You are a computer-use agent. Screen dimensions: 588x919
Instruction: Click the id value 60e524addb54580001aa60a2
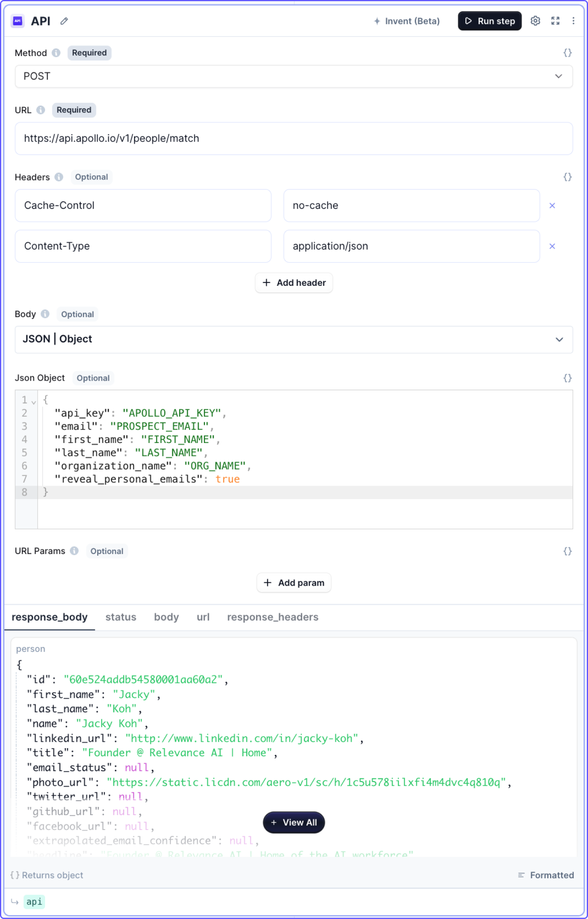[143, 680]
